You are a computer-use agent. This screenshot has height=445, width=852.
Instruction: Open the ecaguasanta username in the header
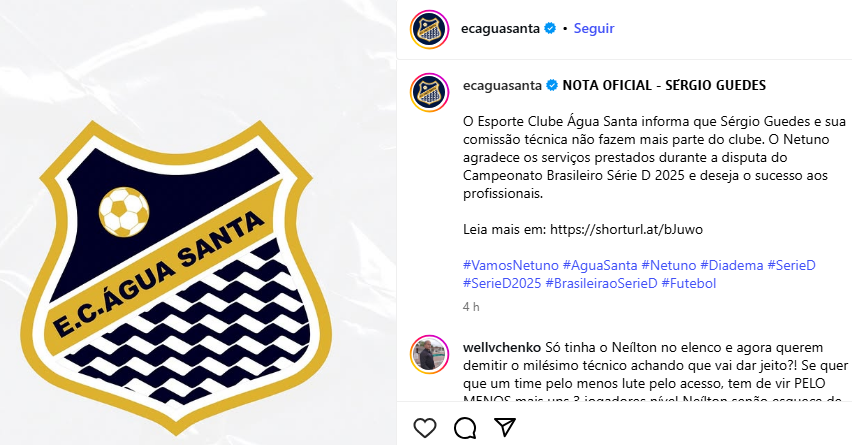click(500, 28)
